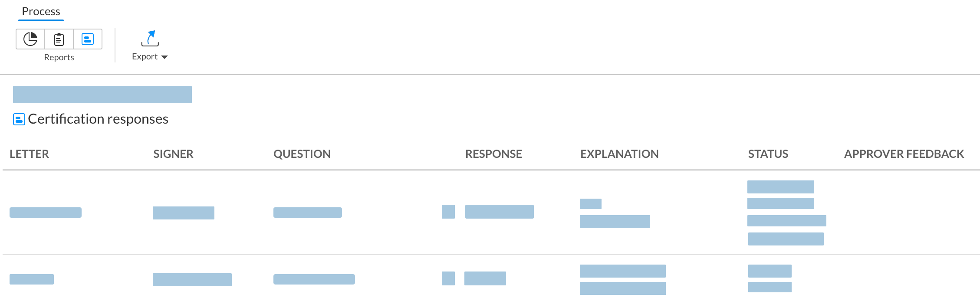Click the STATUS column header
The width and height of the screenshot is (980, 301).
coord(768,154)
